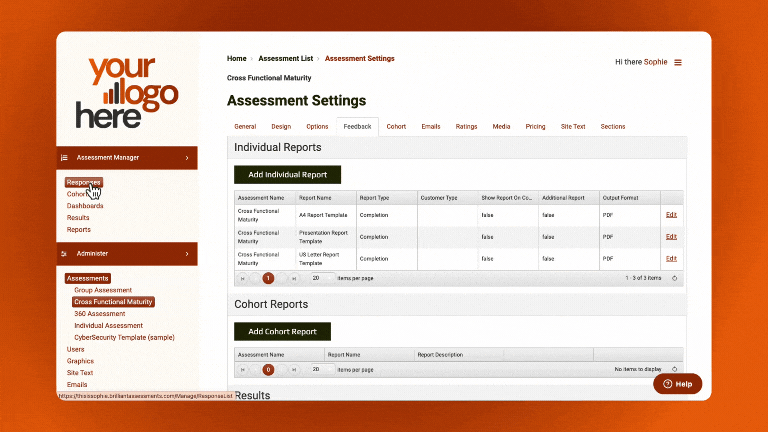Open Reports in sidebar
The width and height of the screenshot is (768, 432).
pyautogui.click(x=78, y=229)
